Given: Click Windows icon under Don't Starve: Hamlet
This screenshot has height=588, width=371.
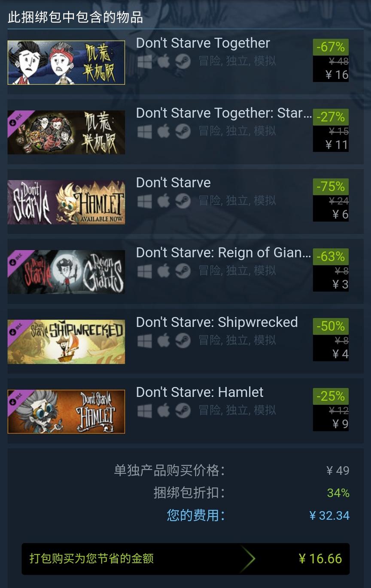Looking at the screenshot, I should pyautogui.click(x=144, y=410).
